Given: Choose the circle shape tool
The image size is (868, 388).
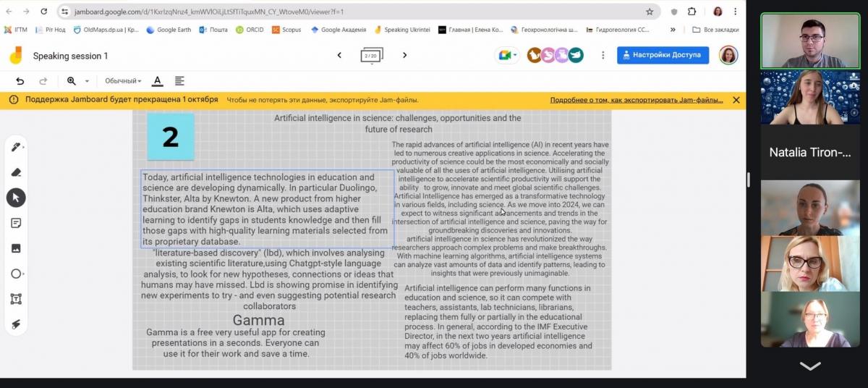Looking at the screenshot, I should (16, 274).
